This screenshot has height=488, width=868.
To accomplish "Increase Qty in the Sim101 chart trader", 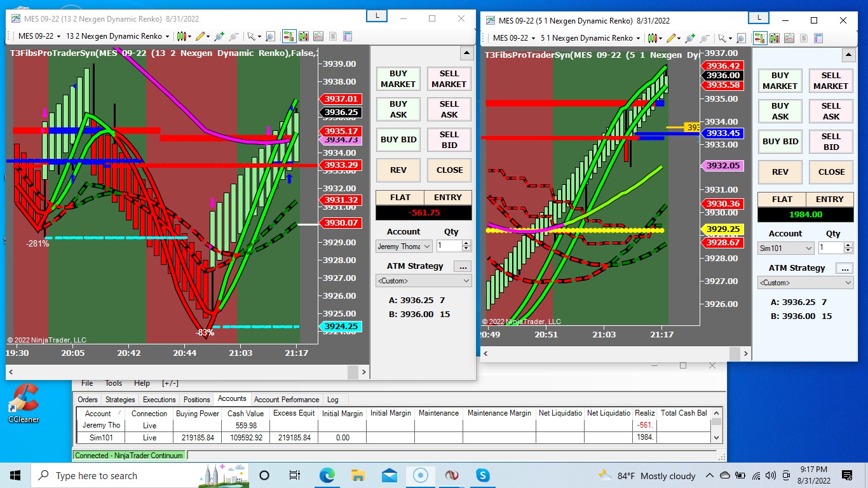I will pyautogui.click(x=848, y=245).
